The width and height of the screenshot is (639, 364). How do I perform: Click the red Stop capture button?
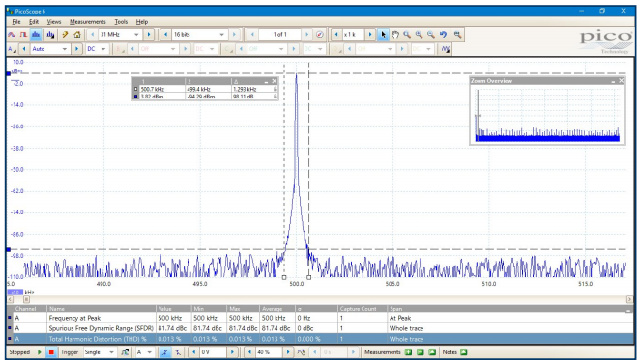pyautogui.click(x=51, y=352)
